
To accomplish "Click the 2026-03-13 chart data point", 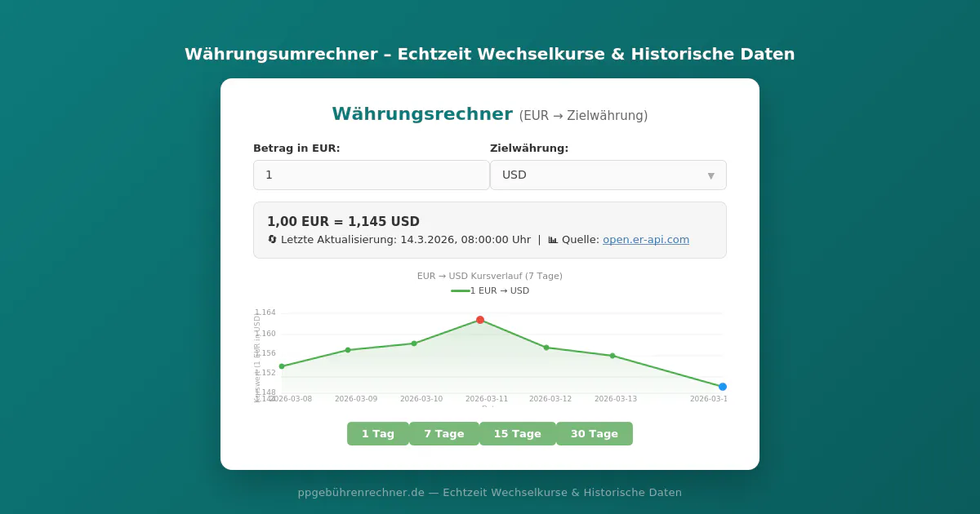I will (612, 356).
